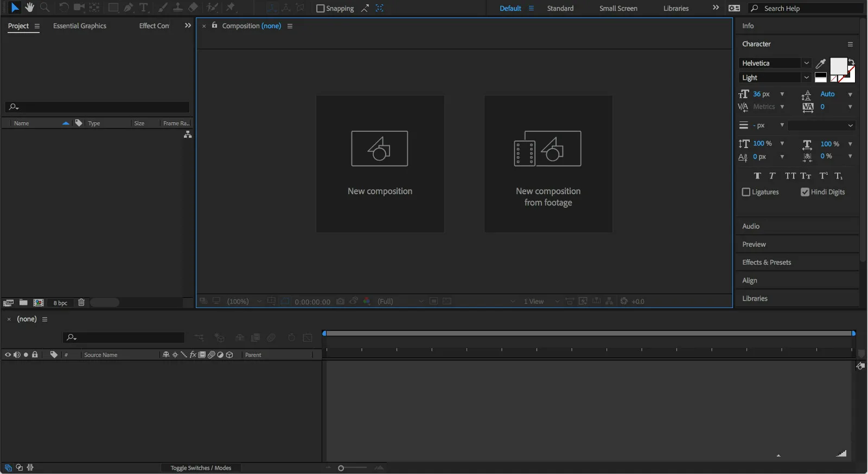
Task: Select the Pen tool
Action: point(128,8)
